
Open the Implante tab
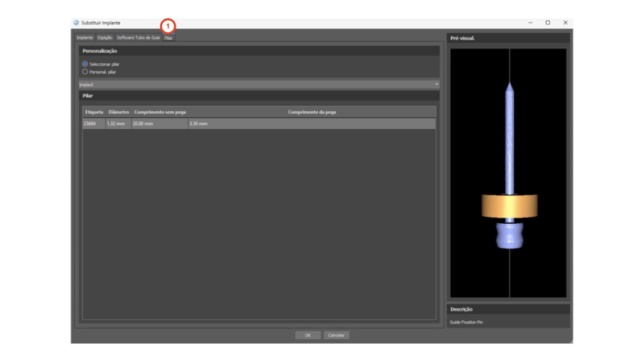[85, 38]
